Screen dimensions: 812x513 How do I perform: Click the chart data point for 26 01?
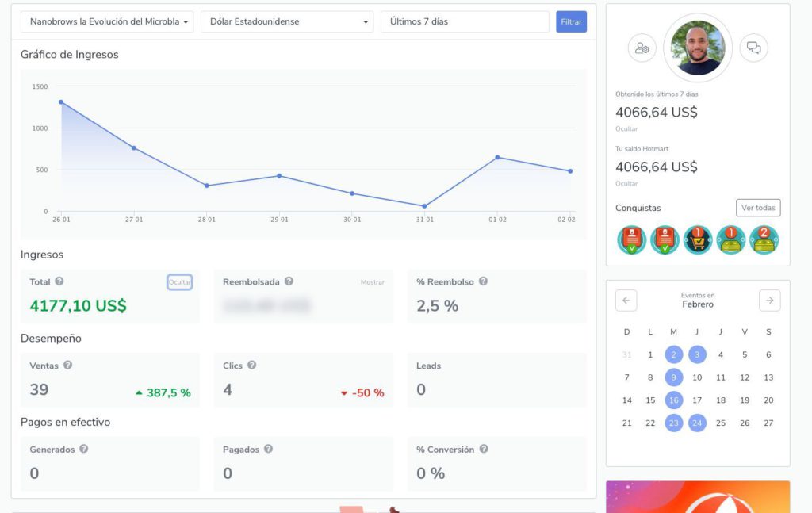tap(61, 102)
